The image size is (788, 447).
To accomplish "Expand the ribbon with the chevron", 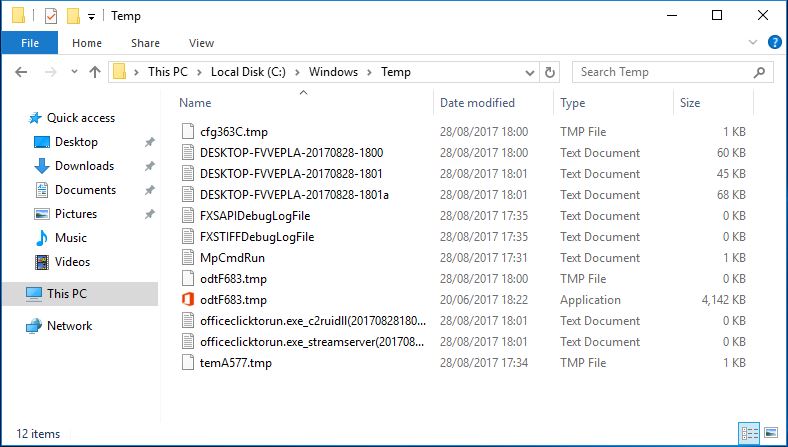I will pos(755,43).
